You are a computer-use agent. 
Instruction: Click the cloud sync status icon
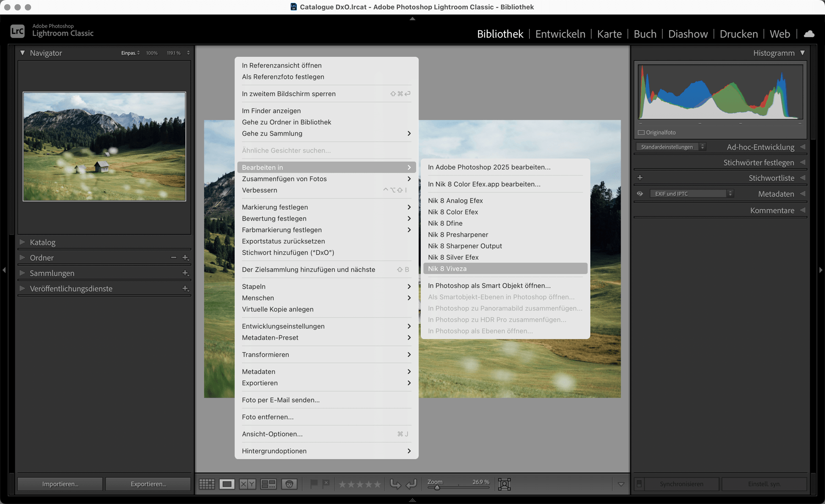point(809,34)
